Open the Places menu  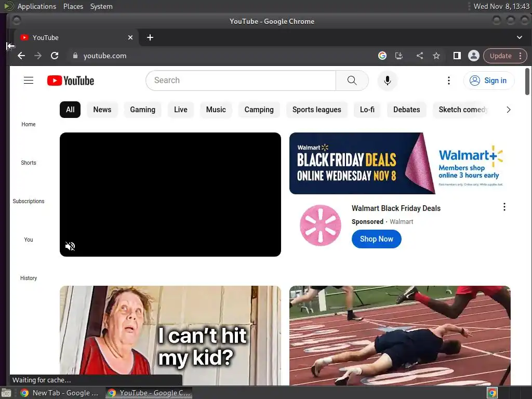pyautogui.click(x=73, y=6)
